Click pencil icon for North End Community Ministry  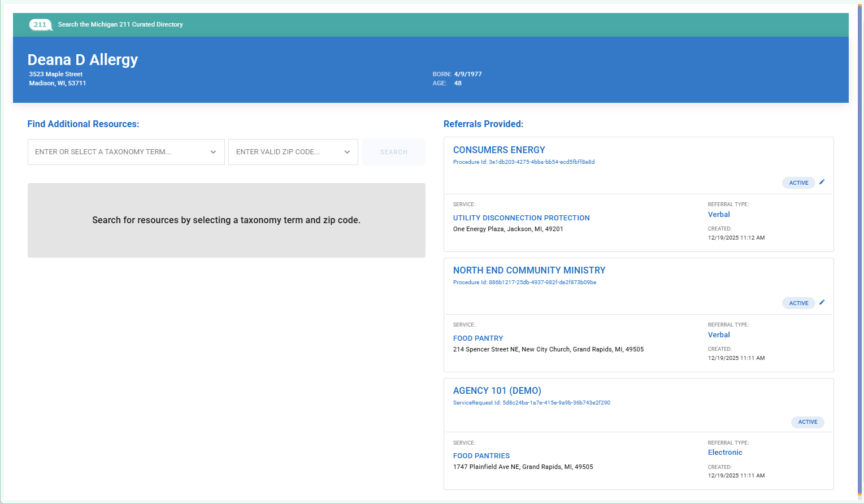[x=822, y=302]
